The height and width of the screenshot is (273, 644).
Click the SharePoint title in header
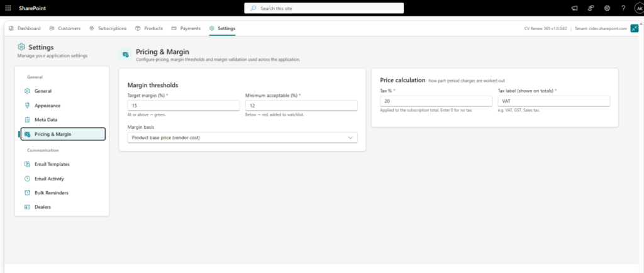point(32,8)
